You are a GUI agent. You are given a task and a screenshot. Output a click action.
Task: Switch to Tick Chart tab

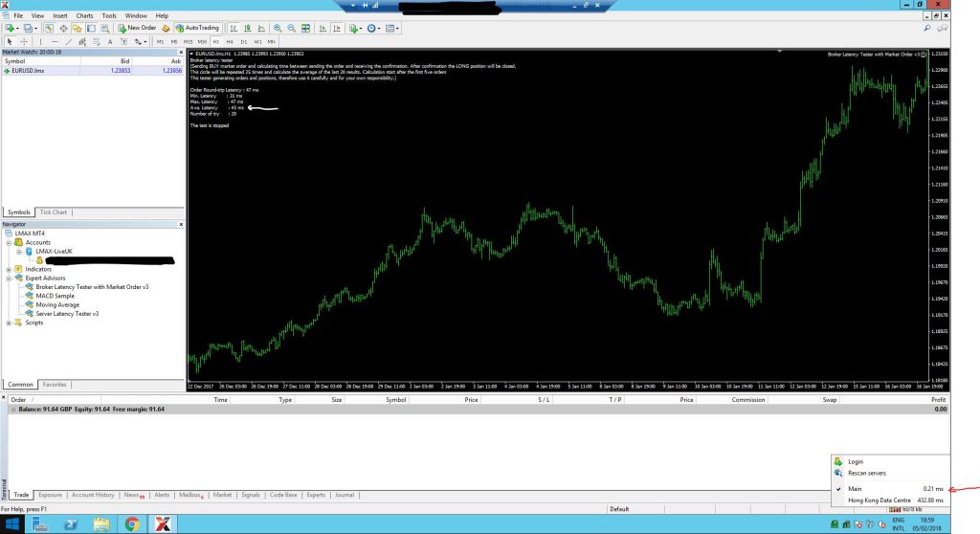(x=54, y=212)
